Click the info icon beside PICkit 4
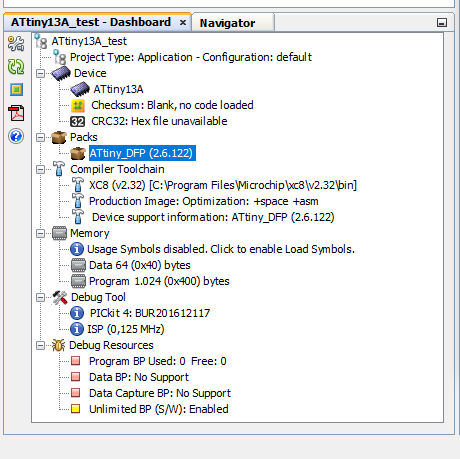Screen dimensions: 460x459 pyautogui.click(x=77, y=313)
